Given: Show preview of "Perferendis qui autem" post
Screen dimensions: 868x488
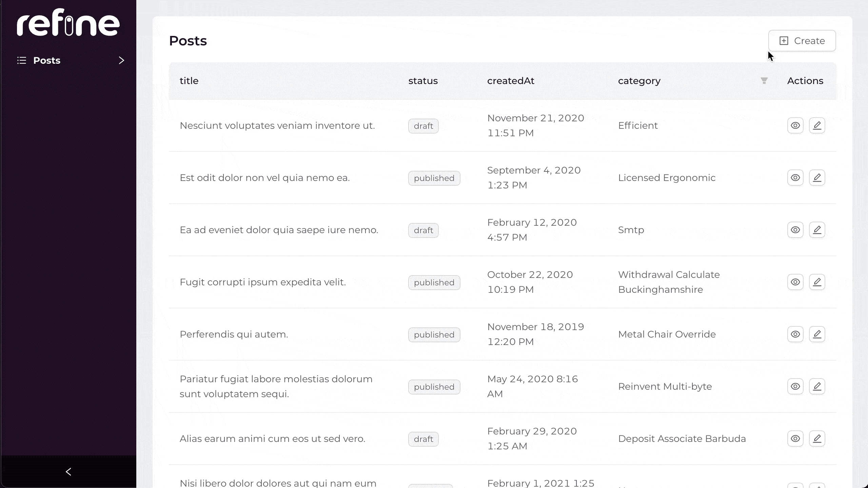Looking at the screenshot, I should click(795, 334).
